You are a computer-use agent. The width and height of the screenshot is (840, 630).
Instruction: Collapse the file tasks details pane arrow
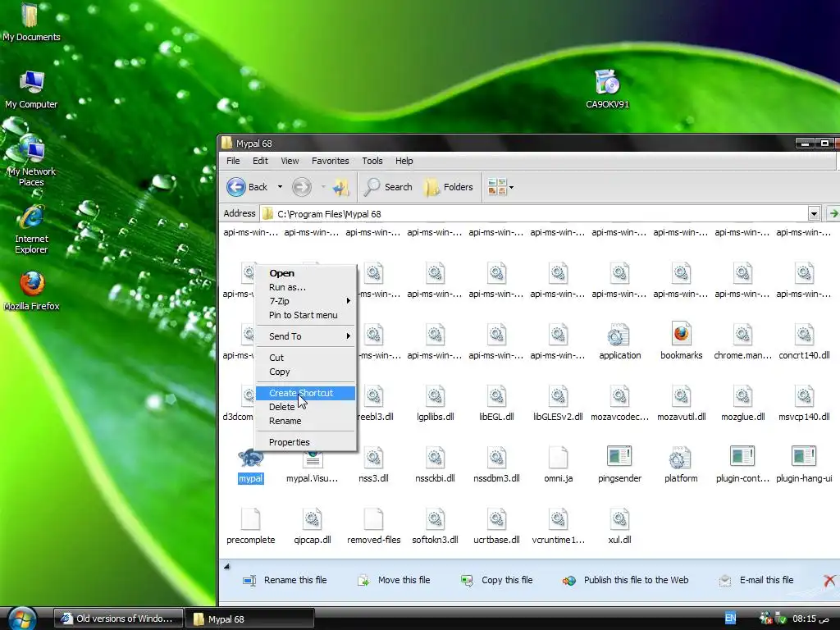pos(226,566)
